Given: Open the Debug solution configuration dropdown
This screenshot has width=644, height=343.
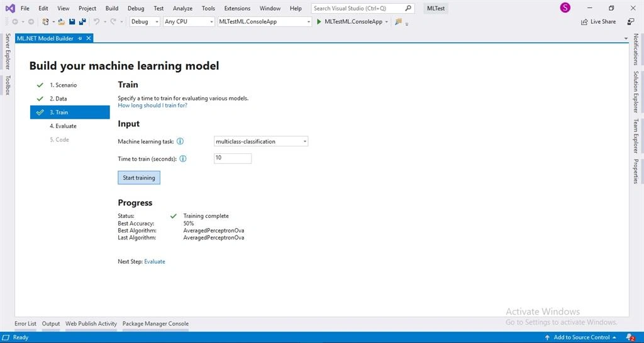Looking at the screenshot, I should coord(145,22).
